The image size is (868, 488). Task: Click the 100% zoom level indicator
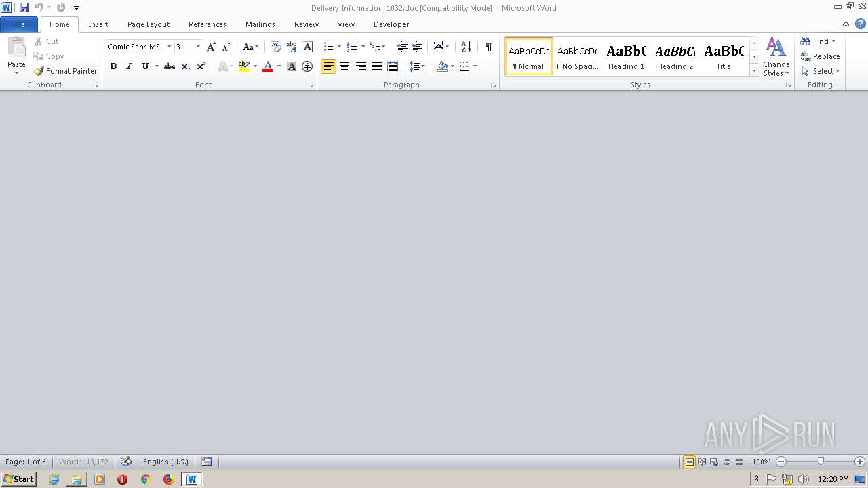[761, 462]
